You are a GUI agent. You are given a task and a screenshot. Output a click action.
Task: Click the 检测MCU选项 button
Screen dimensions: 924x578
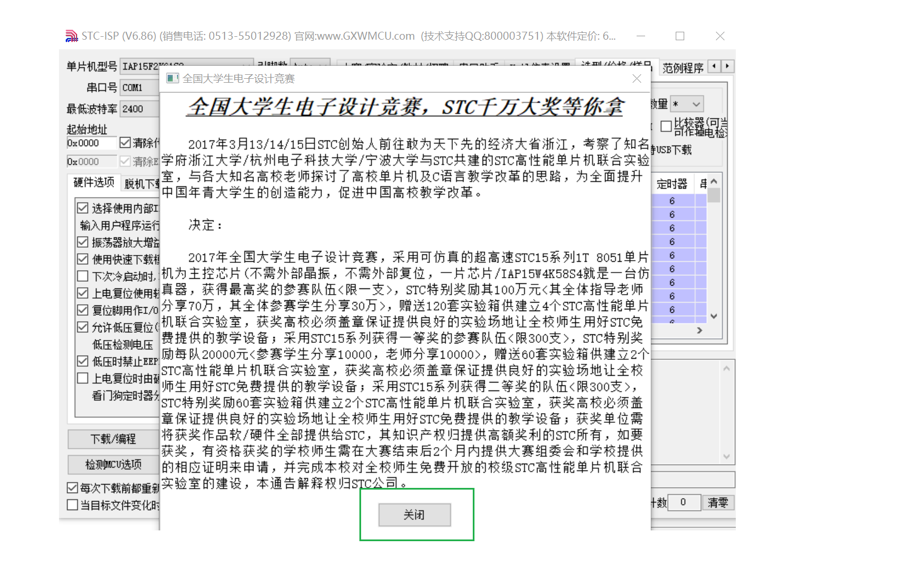click(x=113, y=465)
